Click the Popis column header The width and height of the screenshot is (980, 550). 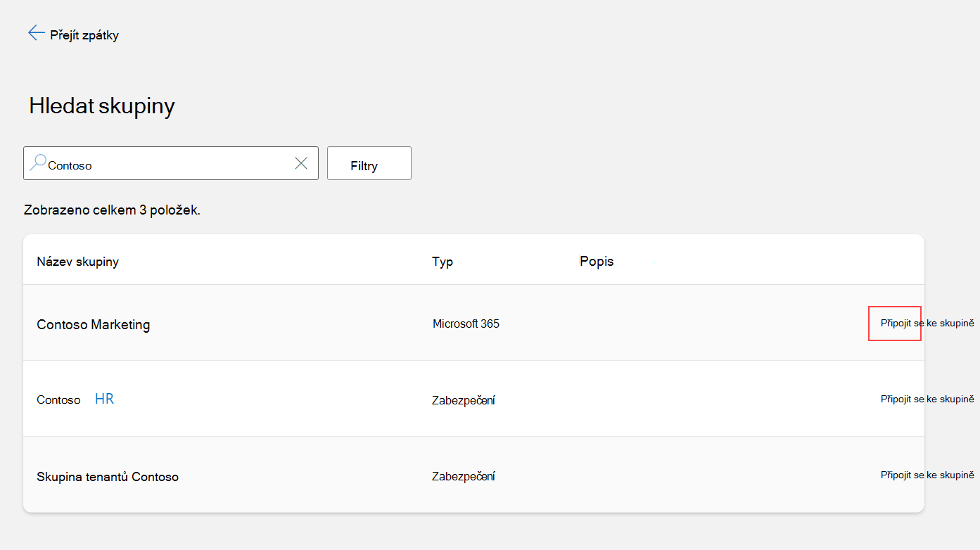pyautogui.click(x=597, y=261)
